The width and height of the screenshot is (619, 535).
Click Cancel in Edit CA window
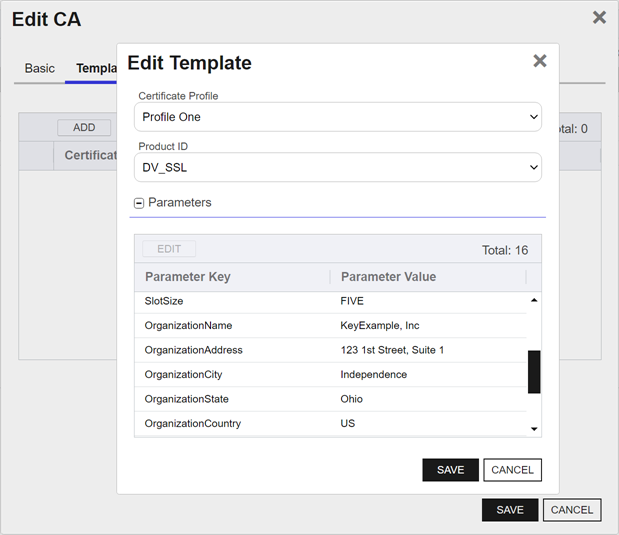click(571, 510)
